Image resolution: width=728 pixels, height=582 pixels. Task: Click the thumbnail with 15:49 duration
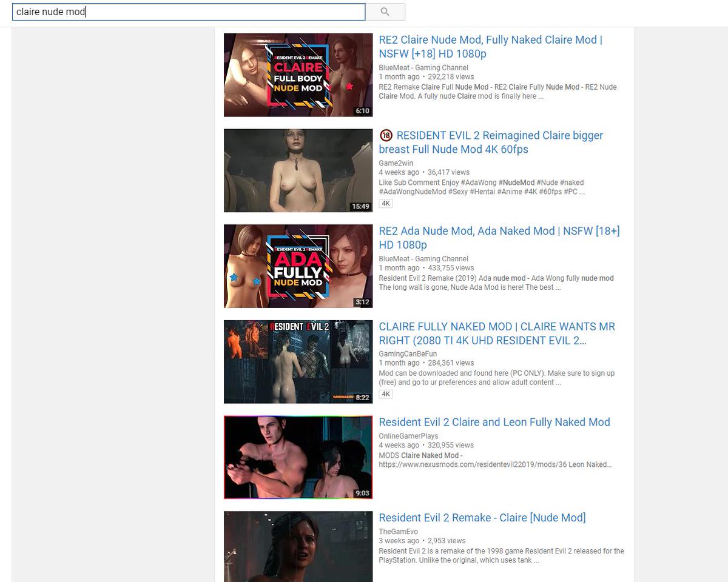tap(298, 170)
